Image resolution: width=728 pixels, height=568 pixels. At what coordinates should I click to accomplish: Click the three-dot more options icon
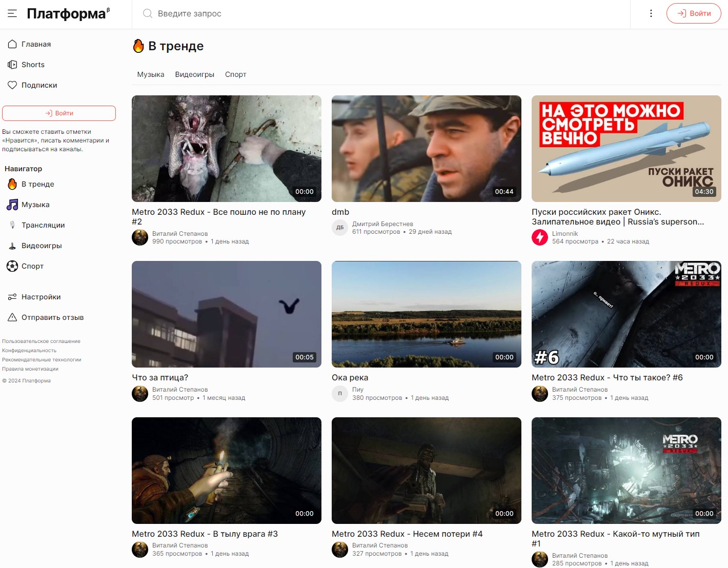(651, 14)
